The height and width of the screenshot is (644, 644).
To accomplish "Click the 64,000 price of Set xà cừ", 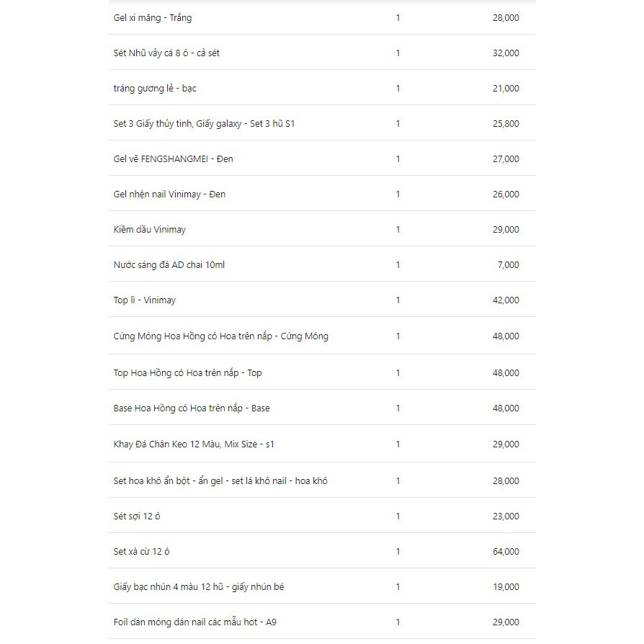I will tap(506, 551).
